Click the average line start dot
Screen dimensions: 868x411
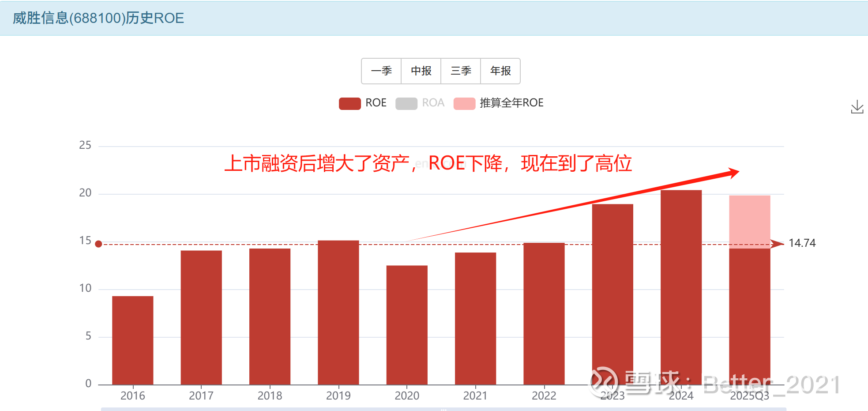point(99,244)
